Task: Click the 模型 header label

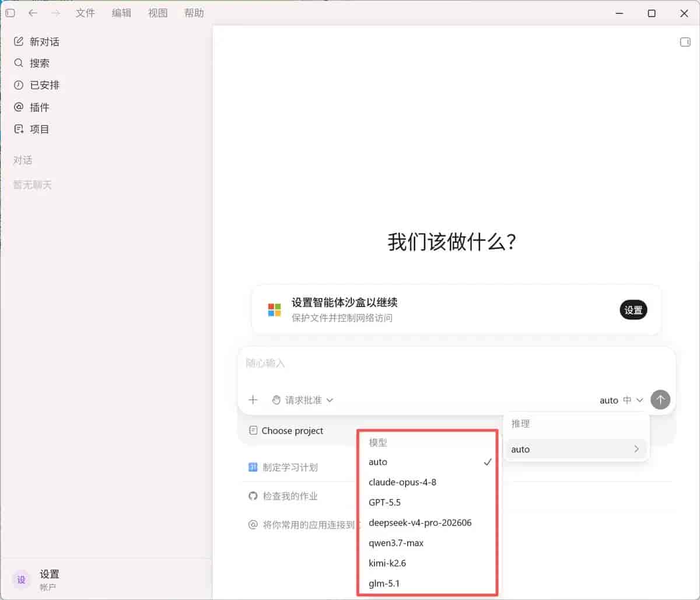Action: tap(378, 442)
